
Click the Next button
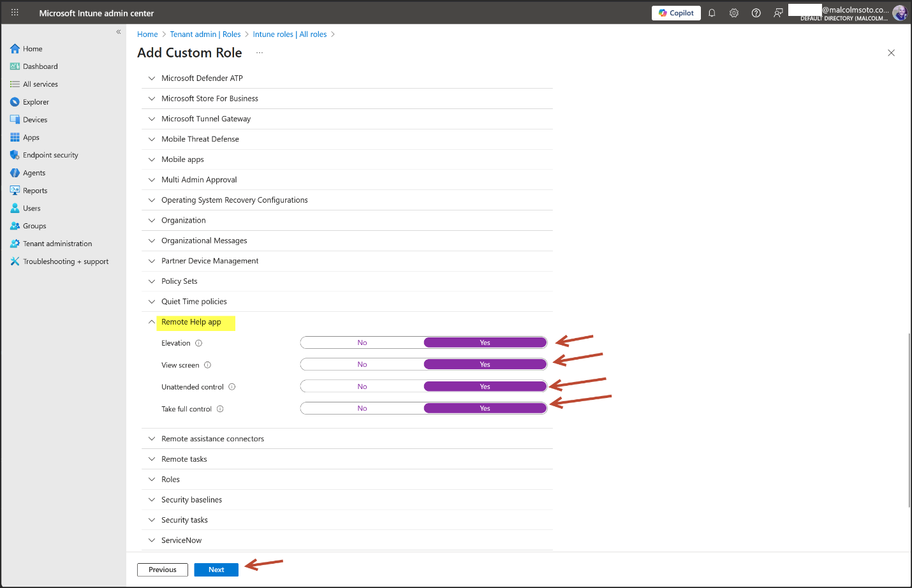point(216,570)
